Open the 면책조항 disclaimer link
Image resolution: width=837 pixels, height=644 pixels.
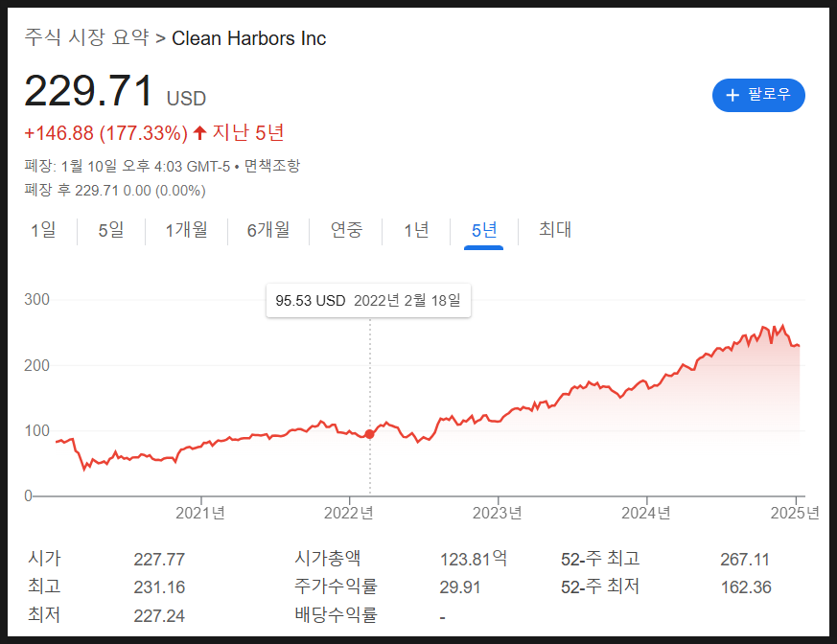(272, 166)
